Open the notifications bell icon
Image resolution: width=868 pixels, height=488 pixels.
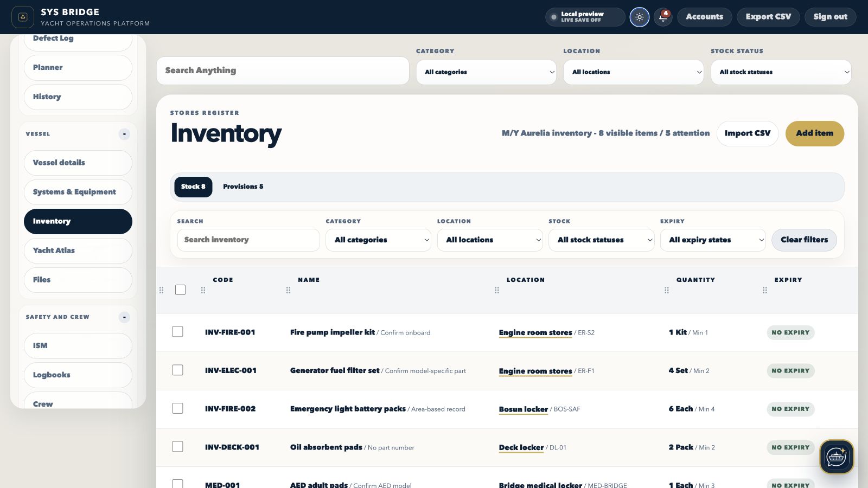point(663,17)
